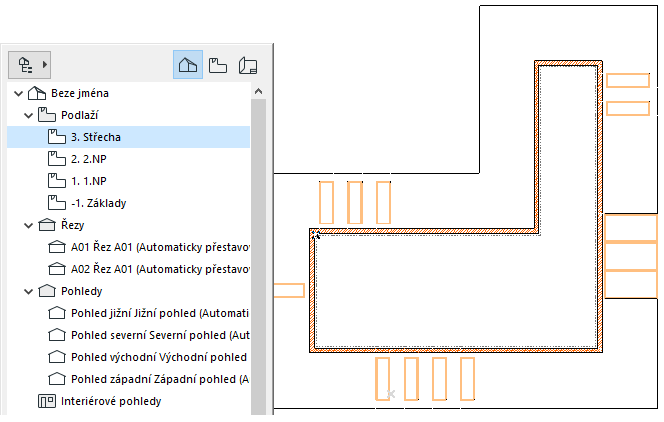Click the Beze jména project icon
This screenshot has height=422, width=664.
pos(37,93)
